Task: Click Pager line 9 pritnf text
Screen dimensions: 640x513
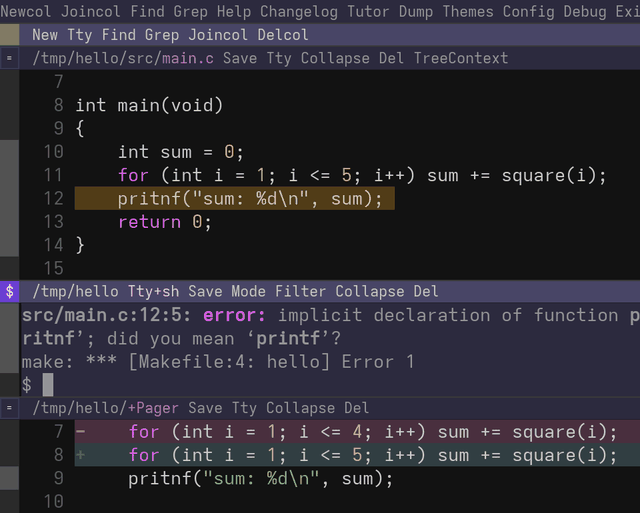Action: click(x=260, y=478)
